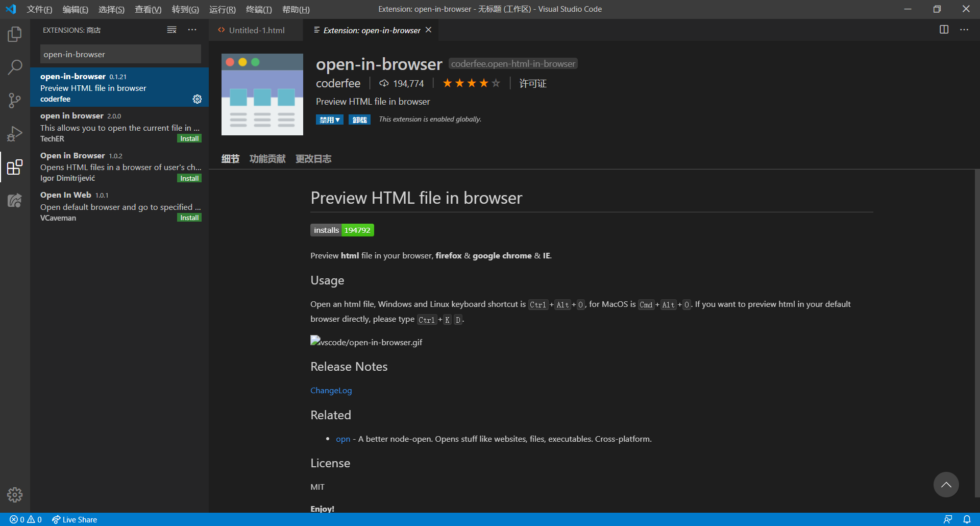980x526 pixels.
Task: Install Open In Web by VCaveman
Action: pos(189,218)
